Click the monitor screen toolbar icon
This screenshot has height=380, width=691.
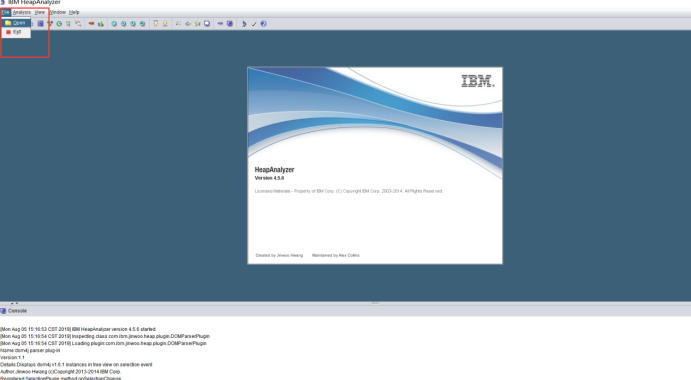207,24
